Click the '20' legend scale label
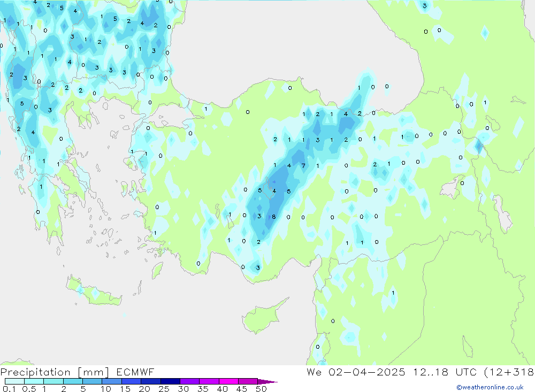 [144, 389]
